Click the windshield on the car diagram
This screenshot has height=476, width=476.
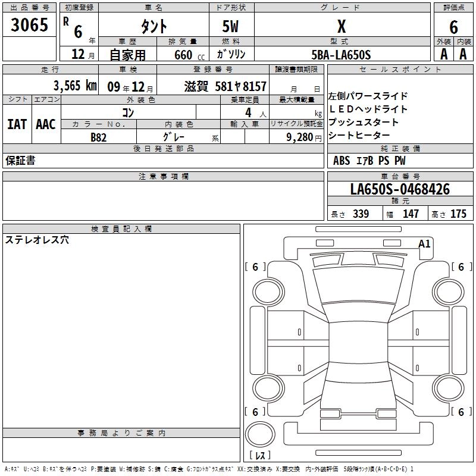point(357,287)
